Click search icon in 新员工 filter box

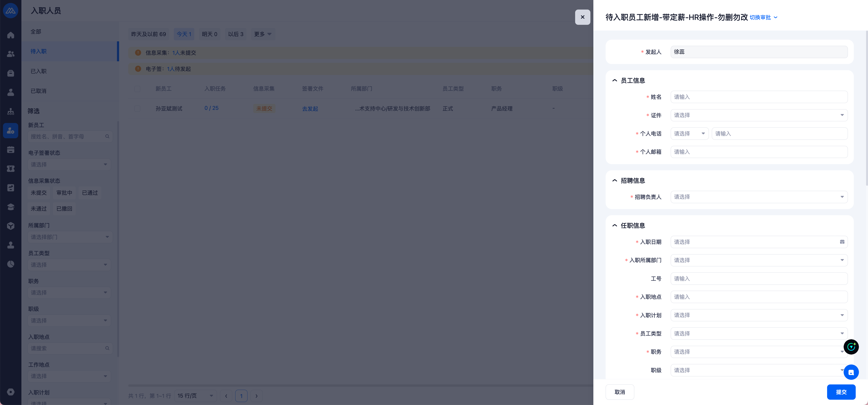pos(107,137)
